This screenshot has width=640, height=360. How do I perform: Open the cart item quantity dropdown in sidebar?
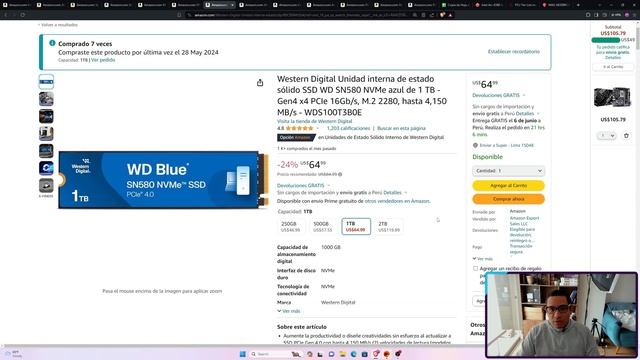(606, 136)
